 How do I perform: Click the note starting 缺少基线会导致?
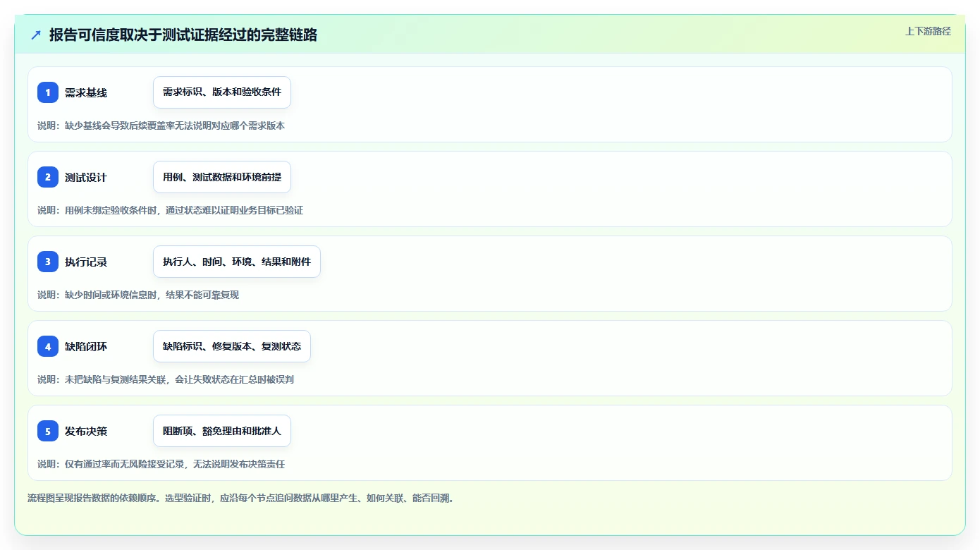point(161,126)
